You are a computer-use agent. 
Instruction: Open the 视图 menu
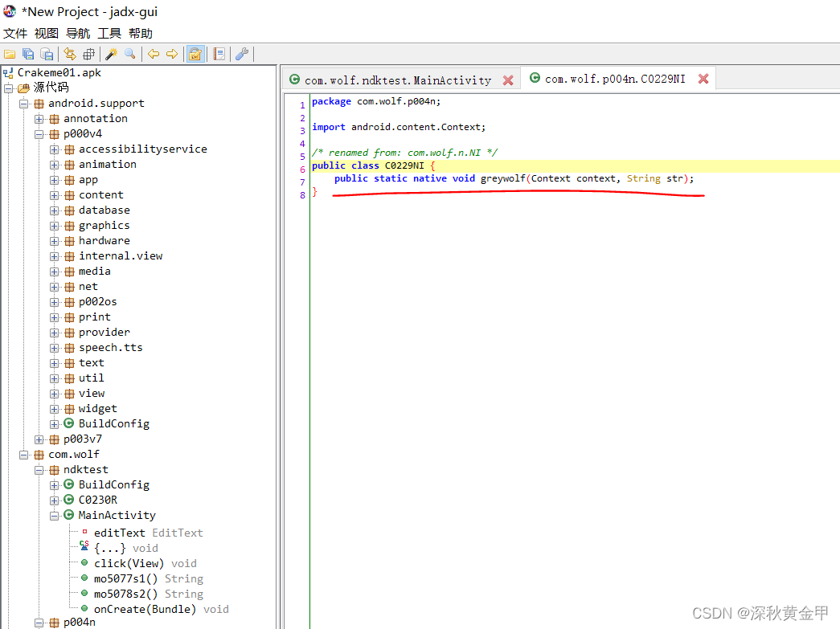pos(47,33)
